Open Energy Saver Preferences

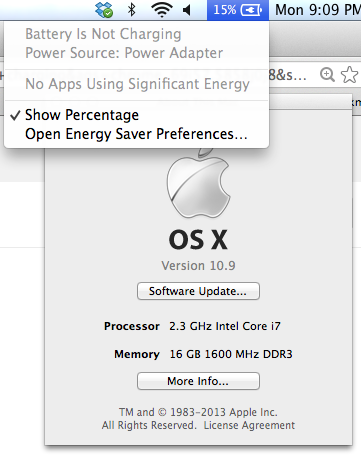click(x=136, y=134)
